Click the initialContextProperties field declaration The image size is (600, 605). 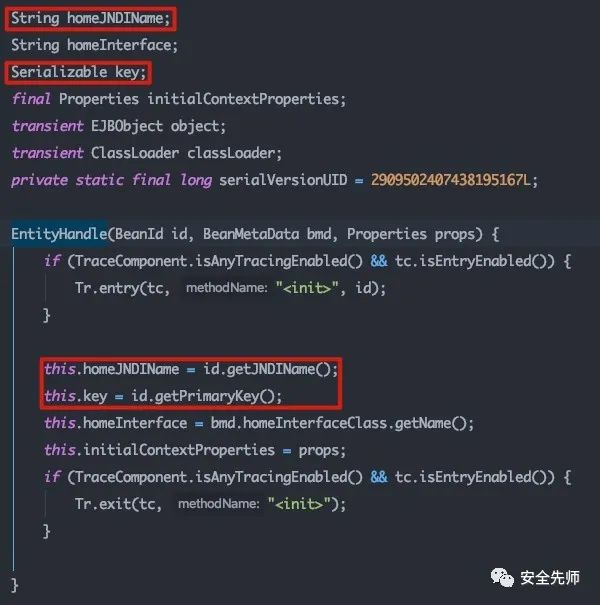pyautogui.click(x=179, y=99)
